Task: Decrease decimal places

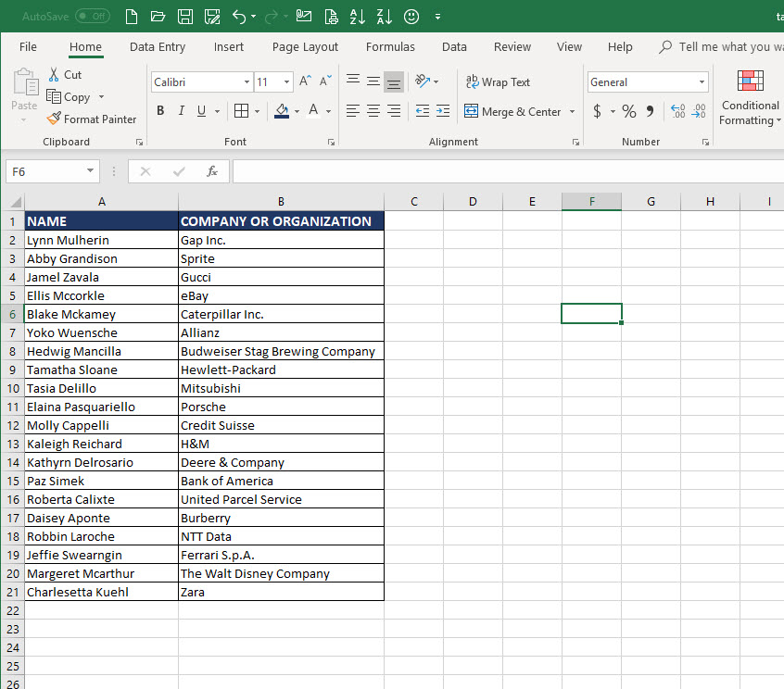Action: click(699, 111)
